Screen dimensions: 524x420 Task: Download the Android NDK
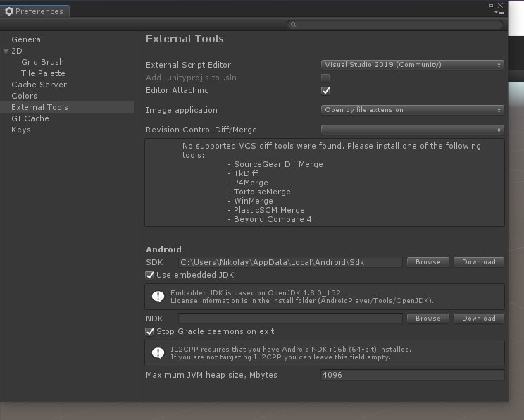[x=479, y=319]
